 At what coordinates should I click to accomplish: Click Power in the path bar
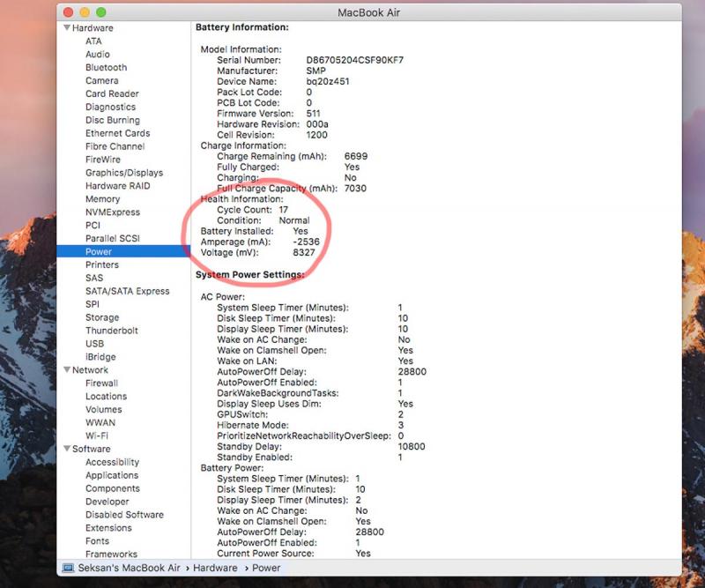(266, 569)
